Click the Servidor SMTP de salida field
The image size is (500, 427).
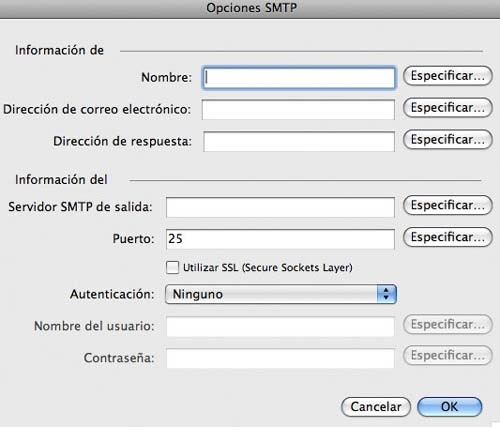(280, 207)
